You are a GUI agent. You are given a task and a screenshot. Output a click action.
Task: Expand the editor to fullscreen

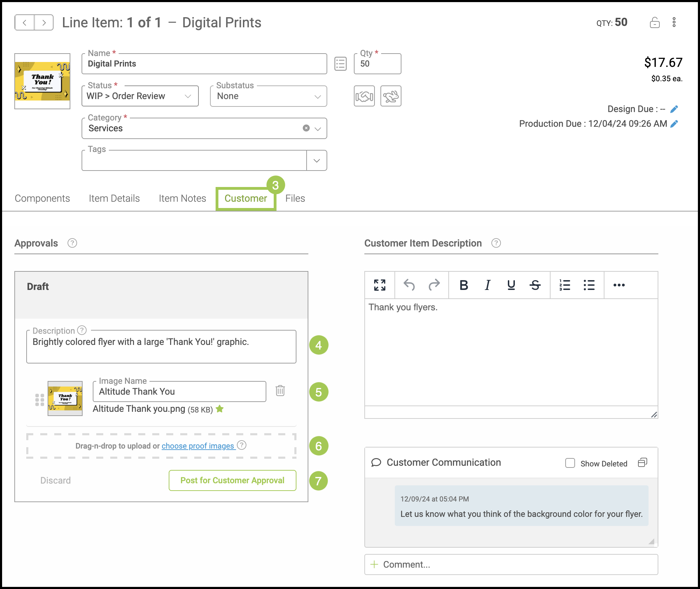tap(380, 285)
